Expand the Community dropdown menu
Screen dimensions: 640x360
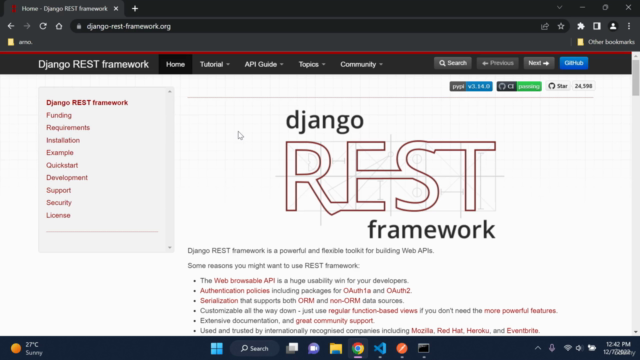point(362,64)
